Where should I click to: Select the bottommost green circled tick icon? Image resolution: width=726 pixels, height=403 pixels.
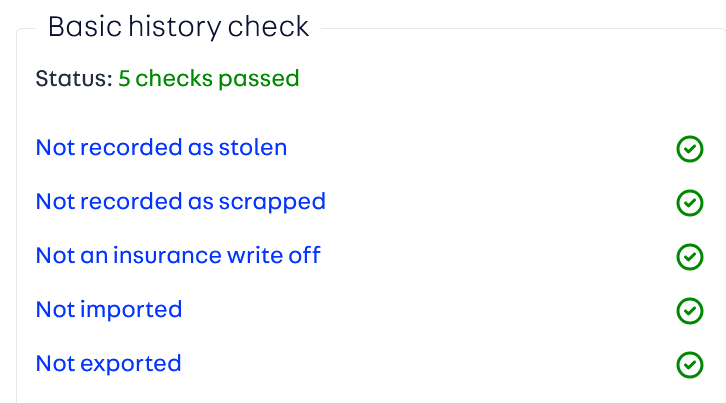click(689, 365)
